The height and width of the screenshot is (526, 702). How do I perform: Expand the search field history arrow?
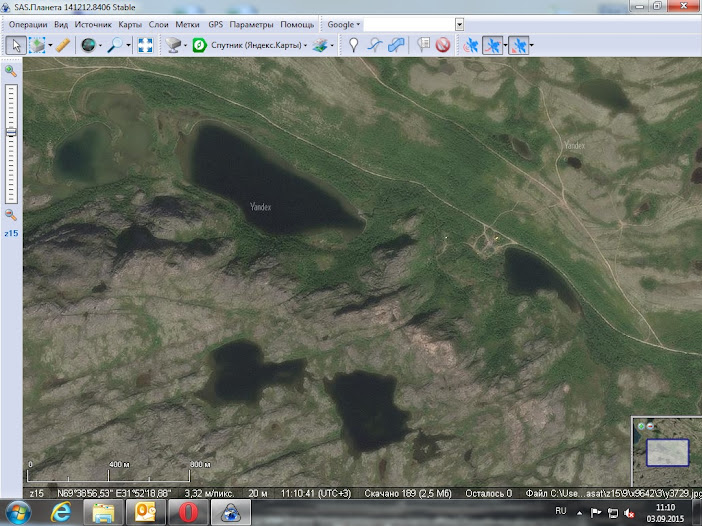459,25
